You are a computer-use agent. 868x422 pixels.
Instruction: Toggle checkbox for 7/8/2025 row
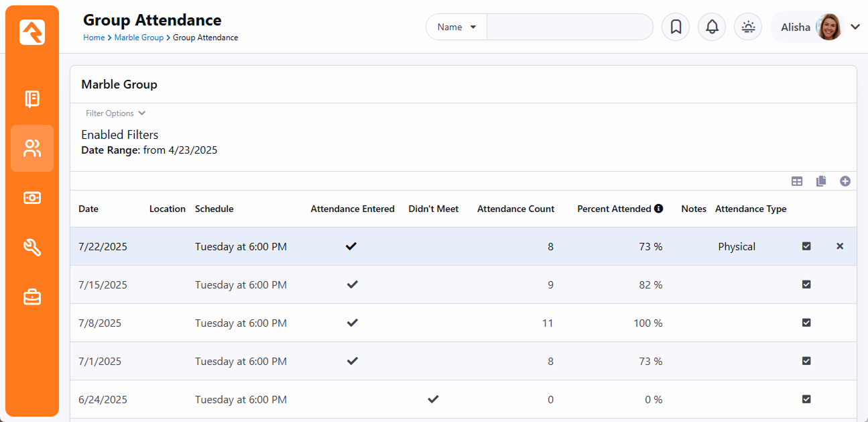(x=806, y=323)
